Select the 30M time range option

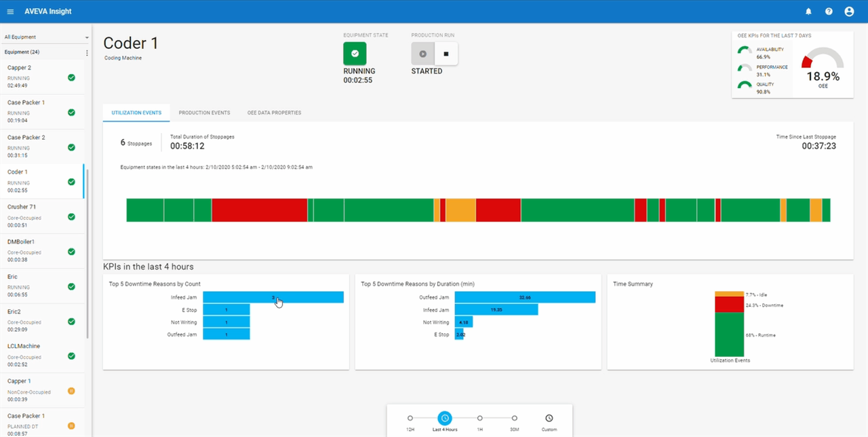(515, 418)
